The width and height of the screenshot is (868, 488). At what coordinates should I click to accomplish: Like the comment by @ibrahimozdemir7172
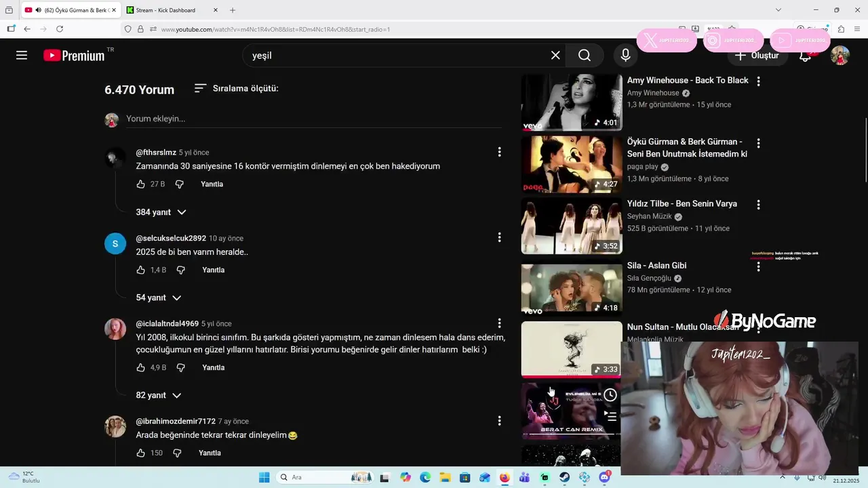tap(140, 453)
